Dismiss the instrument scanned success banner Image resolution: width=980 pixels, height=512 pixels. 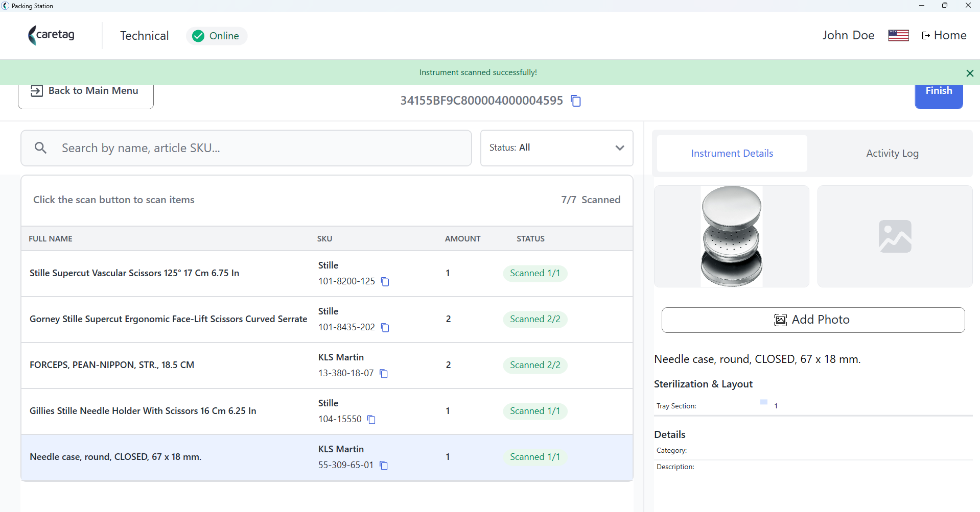pos(970,73)
